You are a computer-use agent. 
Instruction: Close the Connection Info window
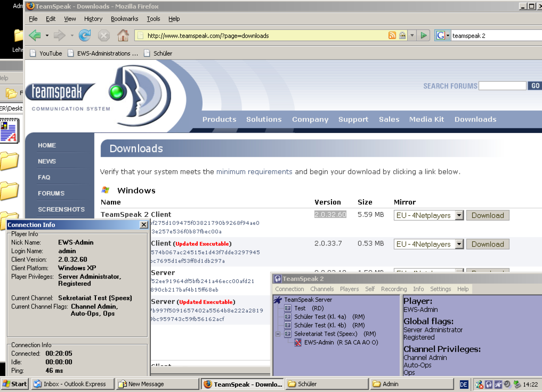(144, 225)
